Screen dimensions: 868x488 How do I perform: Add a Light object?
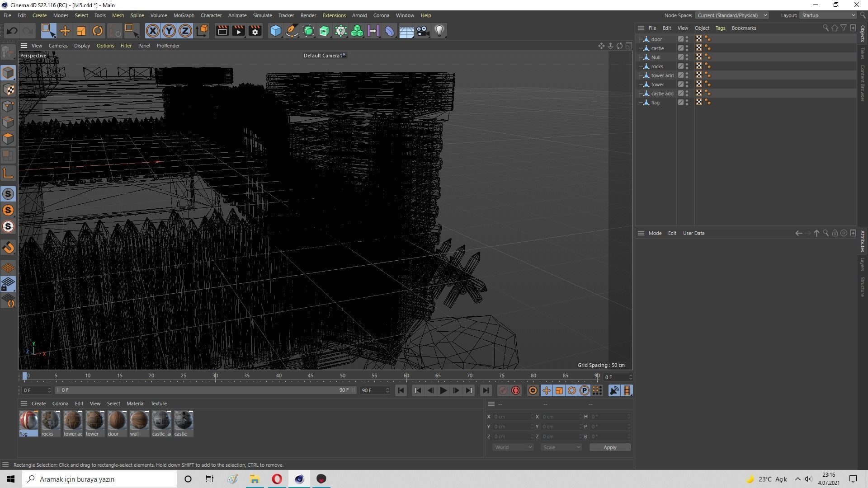(439, 31)
